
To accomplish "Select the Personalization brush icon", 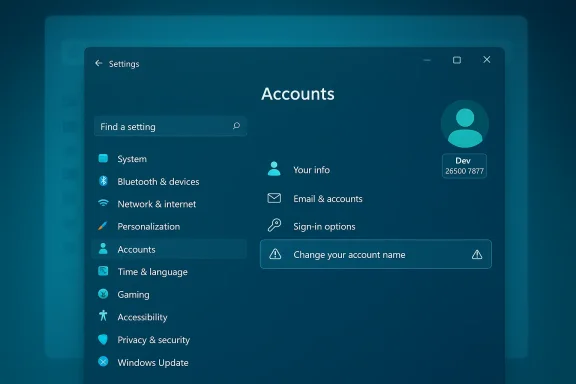I will pyautogui.click(x=102, y=226).
